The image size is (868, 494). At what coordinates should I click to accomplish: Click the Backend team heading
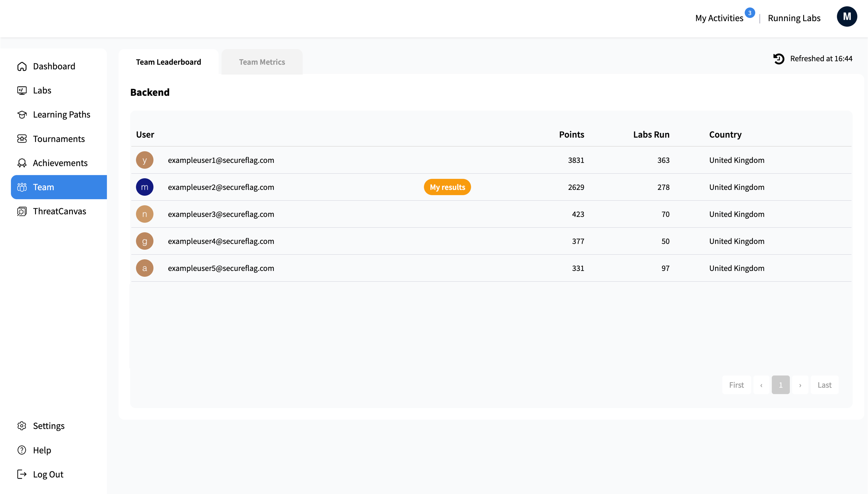click(150, 92)
